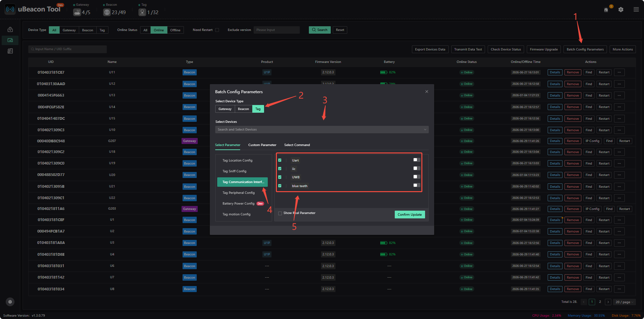The height and width of the screenshot is (319, 644).
Task: Toggle the UWB switch
Action: pos(417,177)
